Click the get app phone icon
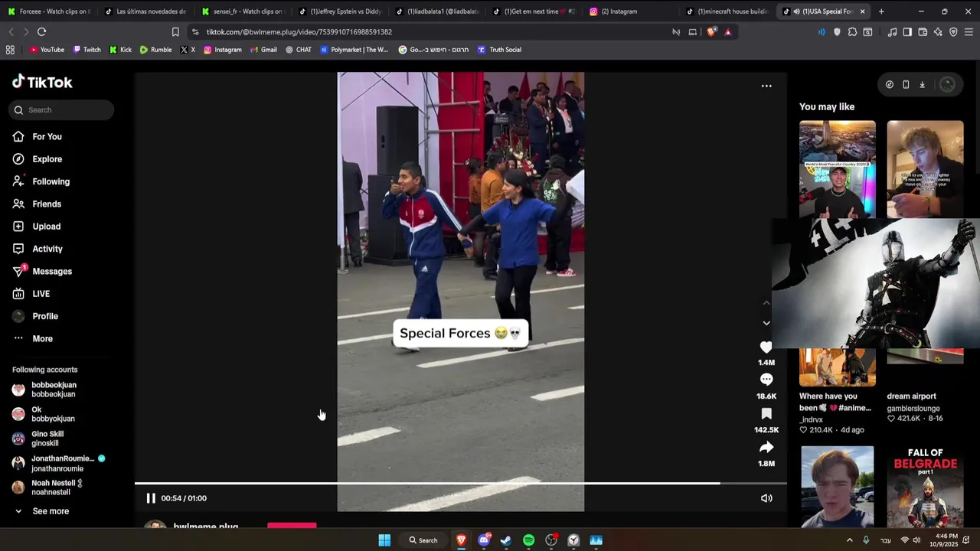The image size is (980, 551). [x=906, y=85]
